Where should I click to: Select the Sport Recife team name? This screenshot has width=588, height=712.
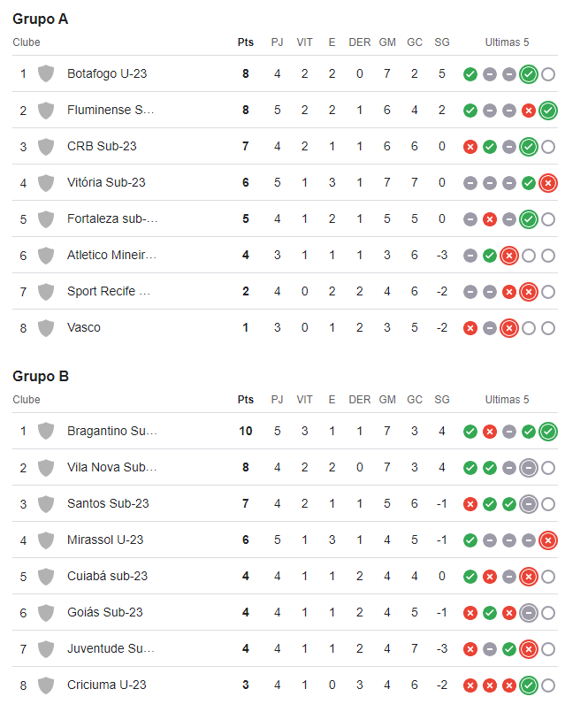click(x=109, y=291)
